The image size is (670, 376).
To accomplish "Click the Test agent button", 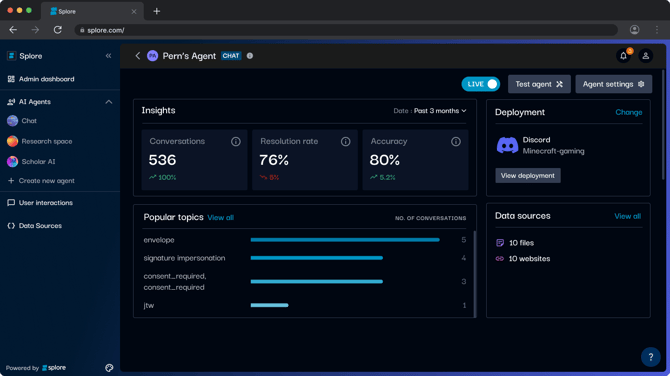I will pyautogui.click(x=539, y=84).
